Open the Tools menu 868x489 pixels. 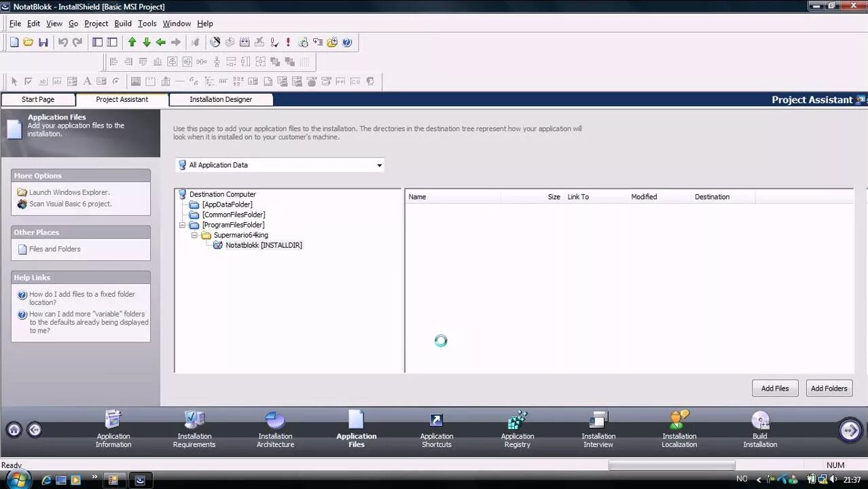click(147, 23)
